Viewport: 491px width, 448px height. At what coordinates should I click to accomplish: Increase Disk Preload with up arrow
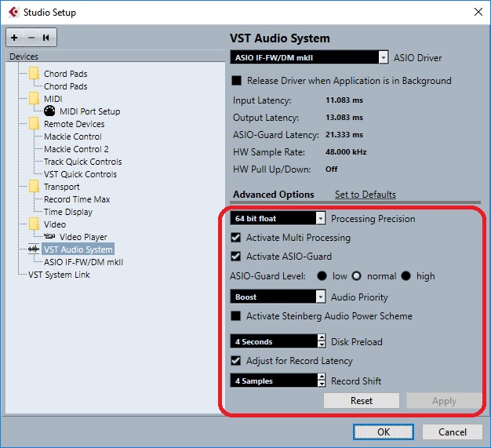[x=322, y=337]
